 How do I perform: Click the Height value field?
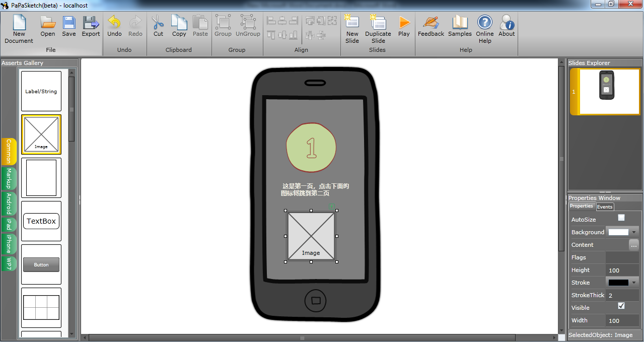[623, 270]
